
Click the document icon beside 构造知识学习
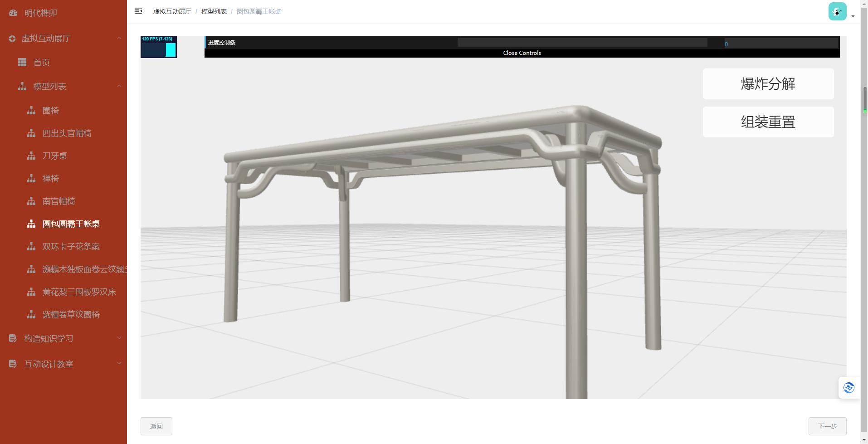pos(13,338)
